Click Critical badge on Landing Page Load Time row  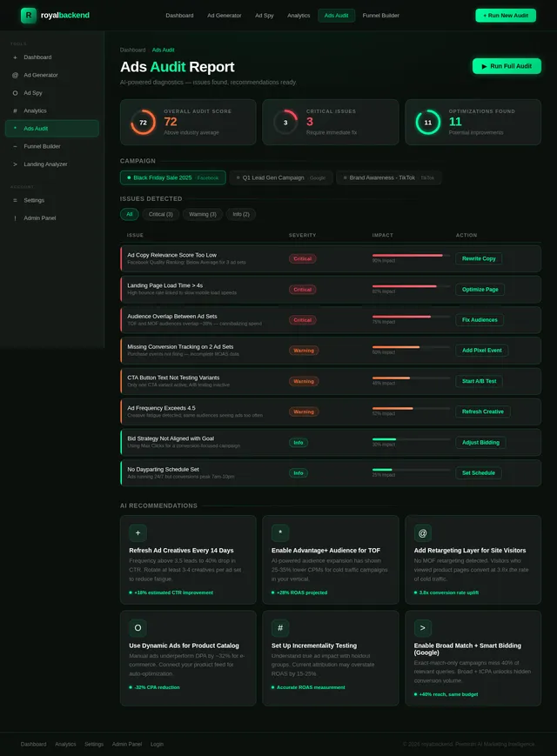(x=302, y=290)
